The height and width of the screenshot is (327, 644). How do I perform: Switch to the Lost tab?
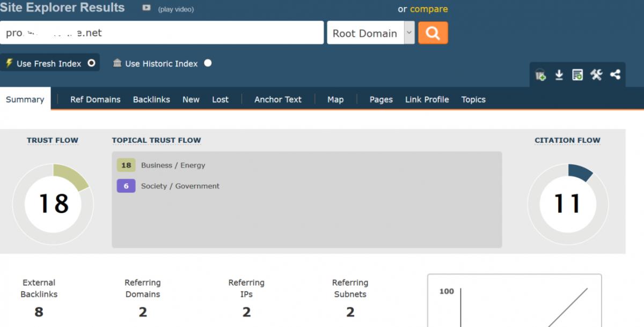pos(220,99)
